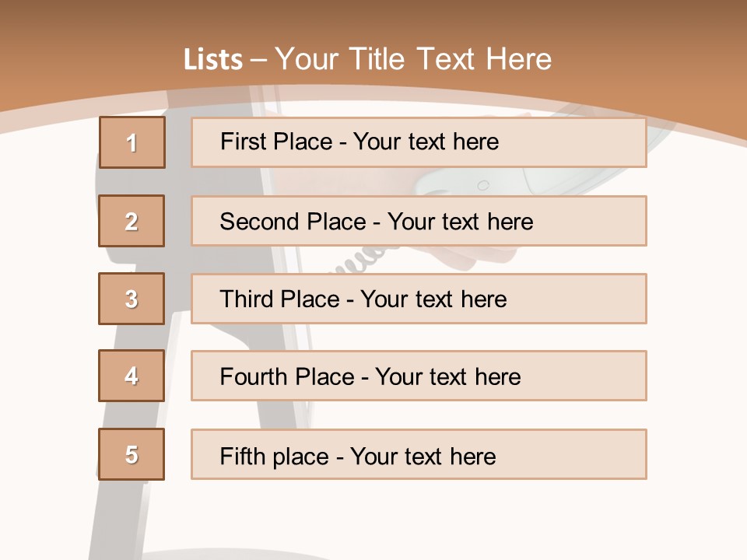Click the number 1 box
Image resolution: width=747 pixels, height=560 pixels.
(132, 142)
